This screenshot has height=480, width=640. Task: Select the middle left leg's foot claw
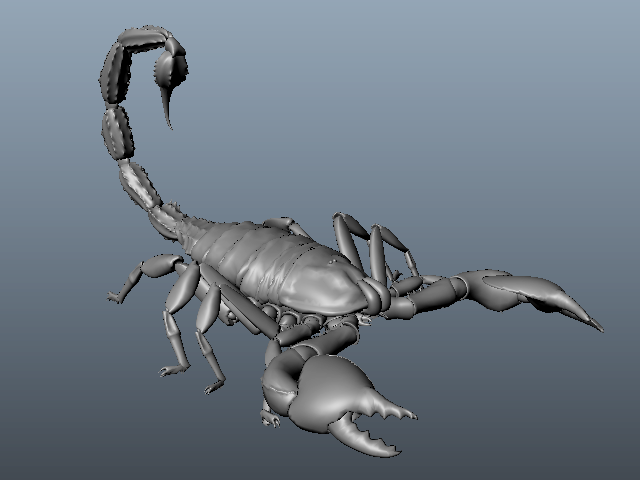click(x=171, y=370)
